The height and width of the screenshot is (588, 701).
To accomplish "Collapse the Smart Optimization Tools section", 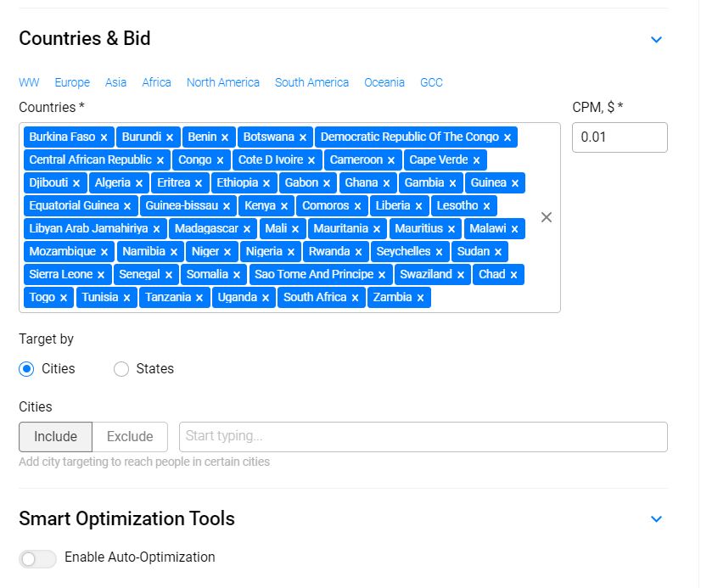I will [656, 518].
